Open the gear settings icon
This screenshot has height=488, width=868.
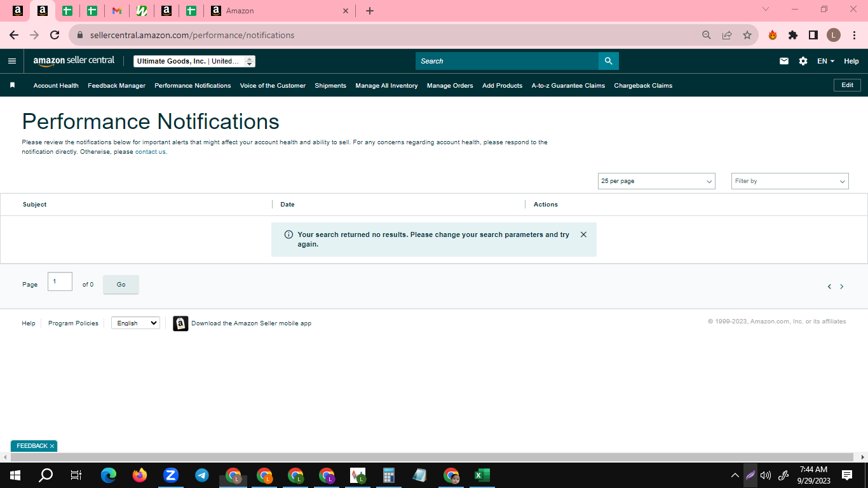[x=803, y=61]
